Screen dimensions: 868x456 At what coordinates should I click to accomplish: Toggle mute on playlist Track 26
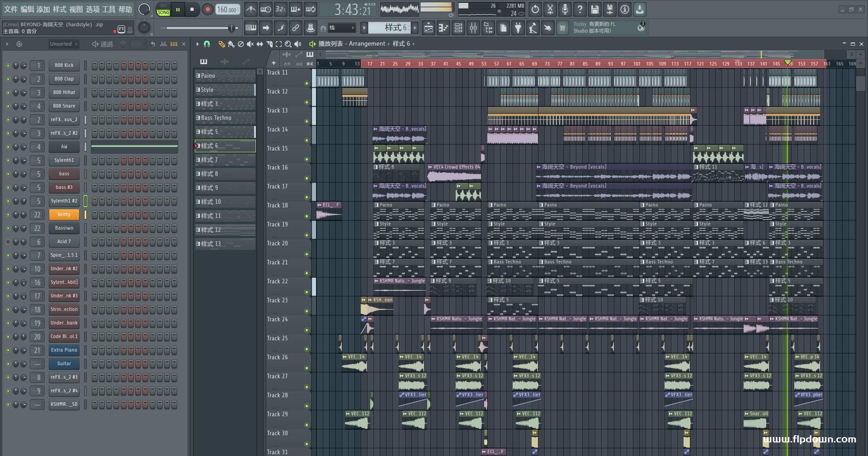click(307, 368)
